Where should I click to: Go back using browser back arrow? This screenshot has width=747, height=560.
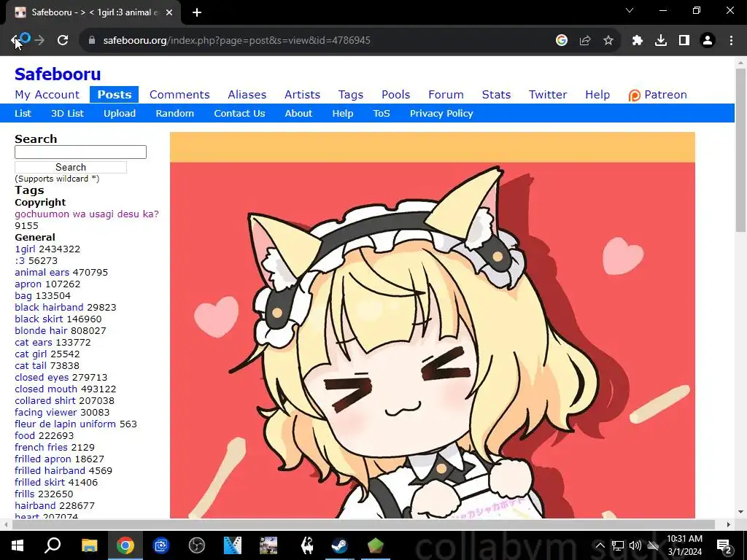16,41
